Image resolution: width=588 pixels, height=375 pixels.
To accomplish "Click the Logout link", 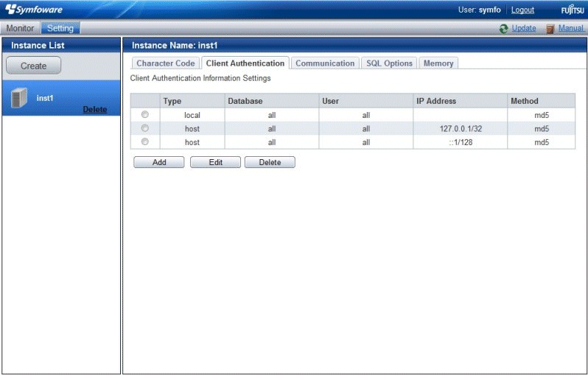I will click(x=522, y=10).
